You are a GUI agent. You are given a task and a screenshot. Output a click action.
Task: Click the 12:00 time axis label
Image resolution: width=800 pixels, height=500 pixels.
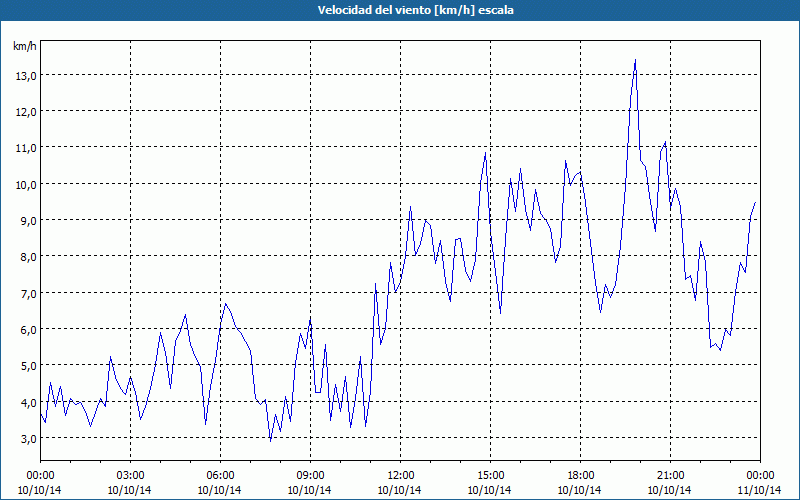pyautogui.click(x=401, y=475)
